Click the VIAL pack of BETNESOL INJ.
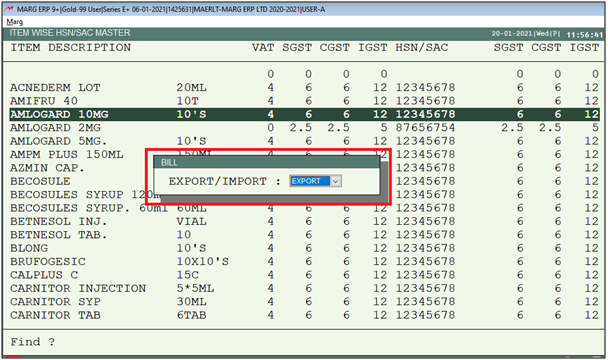The width and height of the screenshot is (608, 360). (192, 222)
